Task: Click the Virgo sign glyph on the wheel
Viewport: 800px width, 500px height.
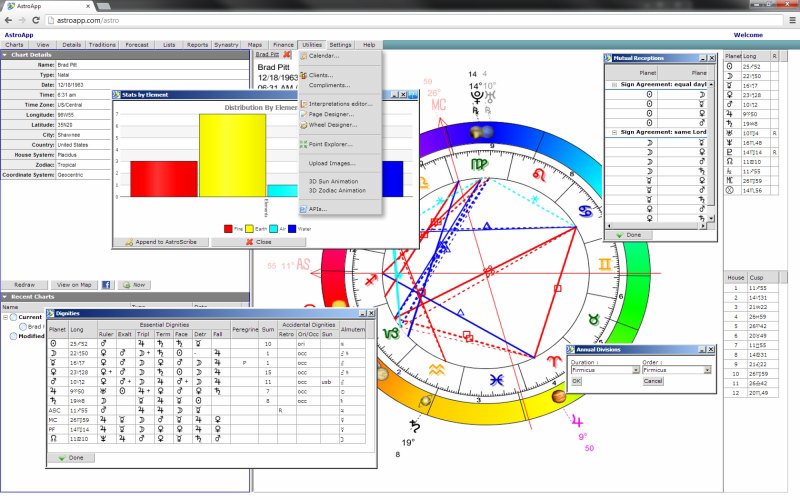Action: pyautogui.click(x=480, y=162)
